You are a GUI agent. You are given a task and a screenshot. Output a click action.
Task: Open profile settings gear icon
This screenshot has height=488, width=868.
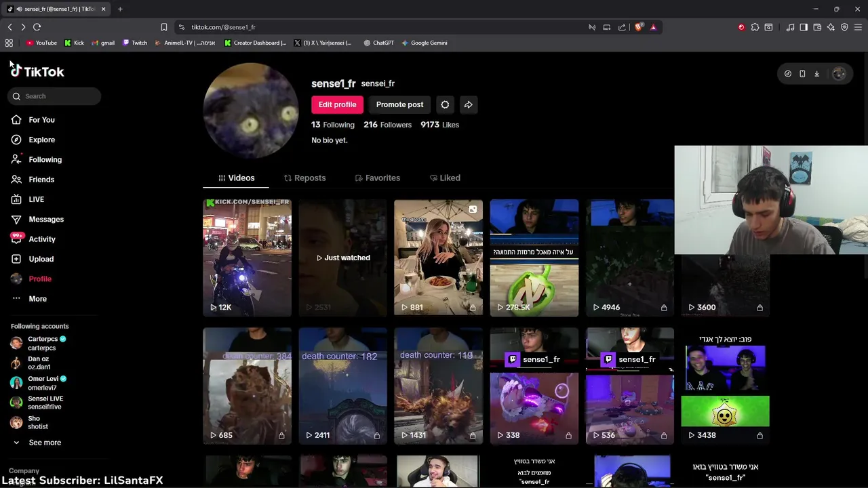[x=445, y=104]
